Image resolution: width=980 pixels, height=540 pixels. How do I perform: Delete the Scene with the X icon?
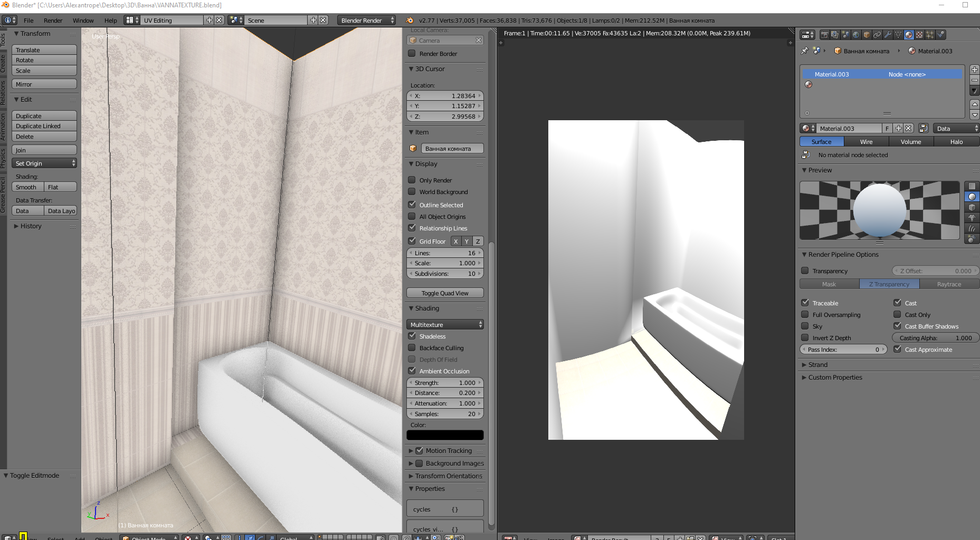coord(324,20)
